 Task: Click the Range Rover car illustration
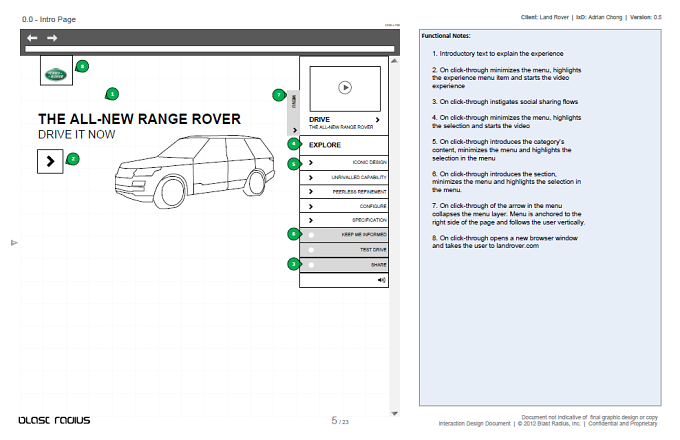(195, 172)
